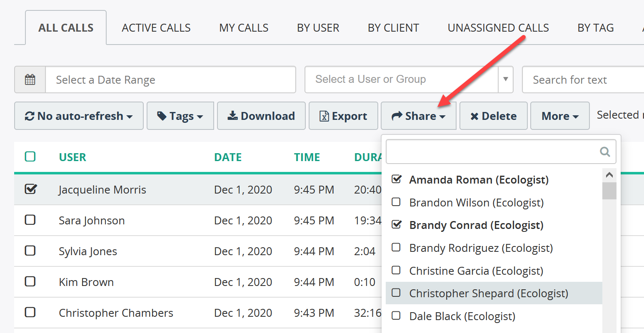Open the Share dropdown button
This screenshot has width=644, height=333.
(x=418, y=116)
